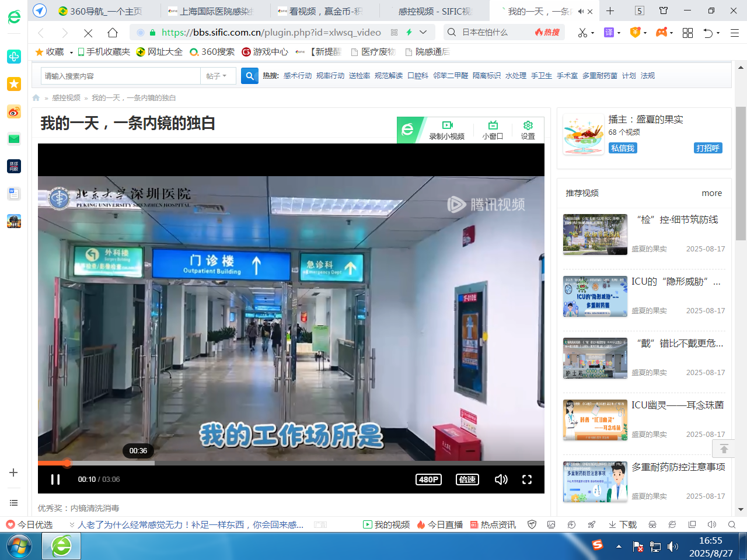The width and height of the screenshot is (747, 560).
Task: Click the 私信我 button
Action: (x=623, y=148)
